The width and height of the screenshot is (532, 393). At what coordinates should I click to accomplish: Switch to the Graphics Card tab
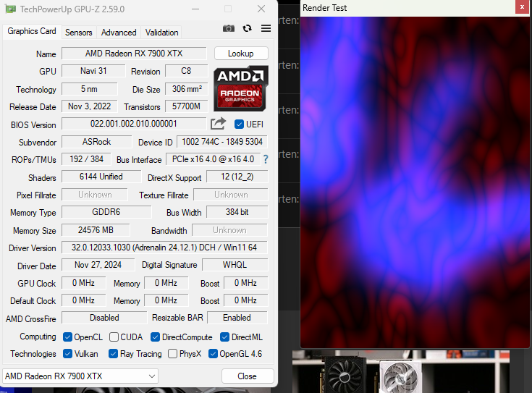pyautogui.click(x=32, y=31)
